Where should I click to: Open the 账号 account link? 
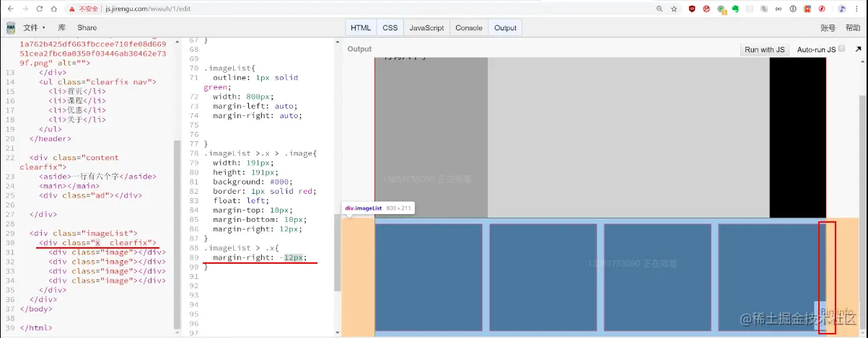pyautogui.click(x=828, y=27)
